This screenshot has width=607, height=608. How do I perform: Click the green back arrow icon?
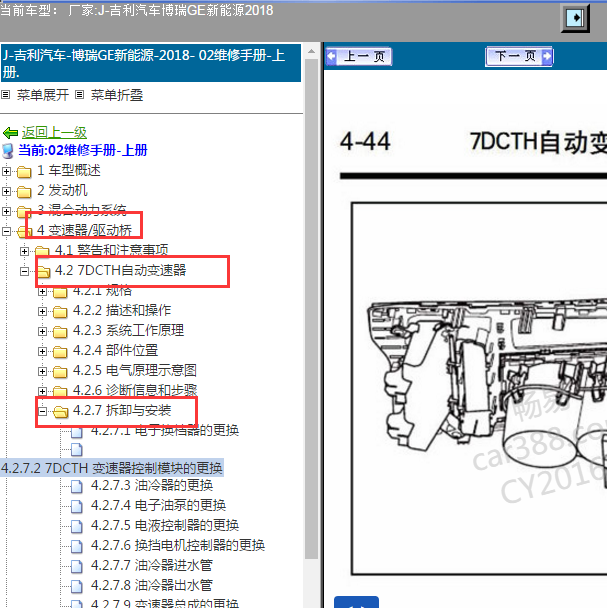10,133
